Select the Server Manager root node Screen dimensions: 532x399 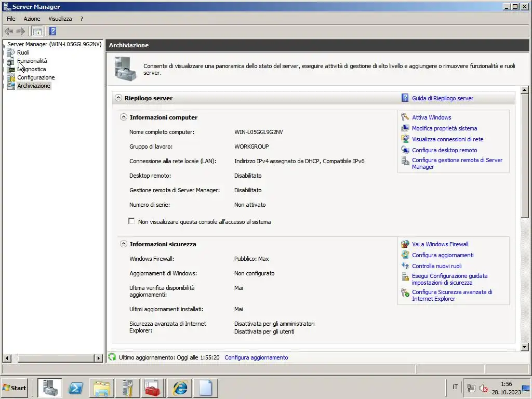(x=54, y=44)
